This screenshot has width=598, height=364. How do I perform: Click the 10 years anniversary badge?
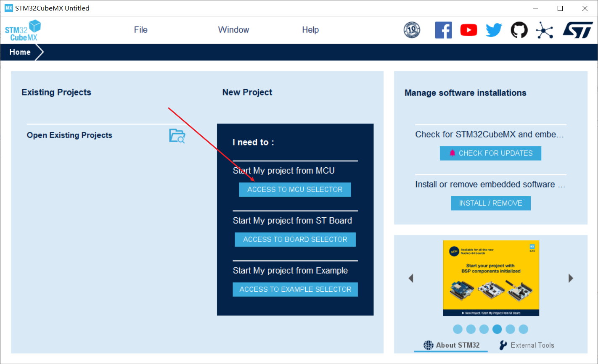click(412, 30)
